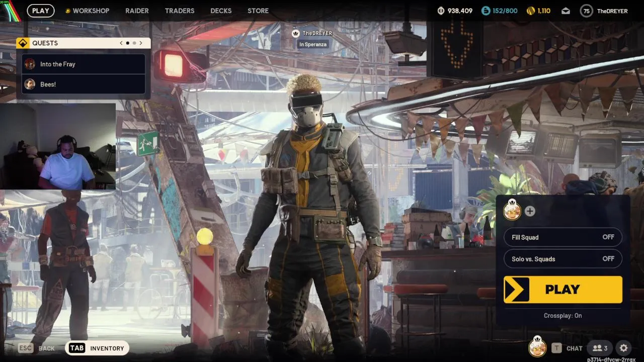The image size is (644, 362).
Task: Click the QUESTS panel header title
Action: click(x=45, y=43)
